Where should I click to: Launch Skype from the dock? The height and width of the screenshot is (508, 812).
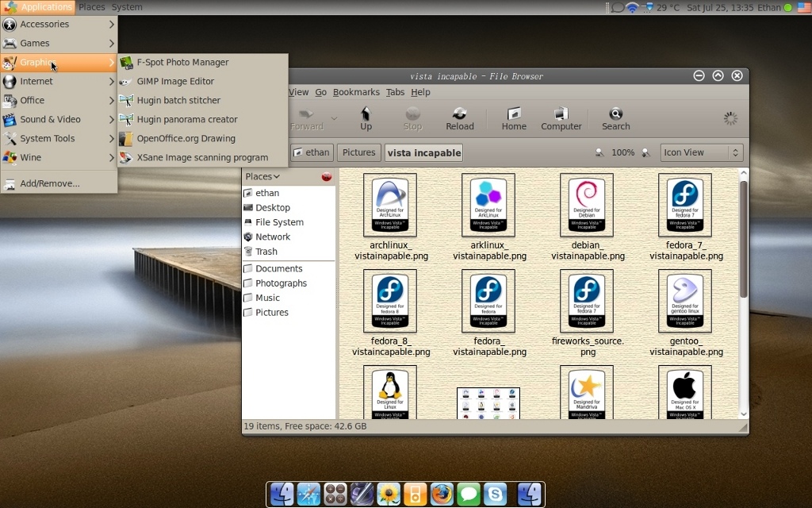click(x=495, y=494)
